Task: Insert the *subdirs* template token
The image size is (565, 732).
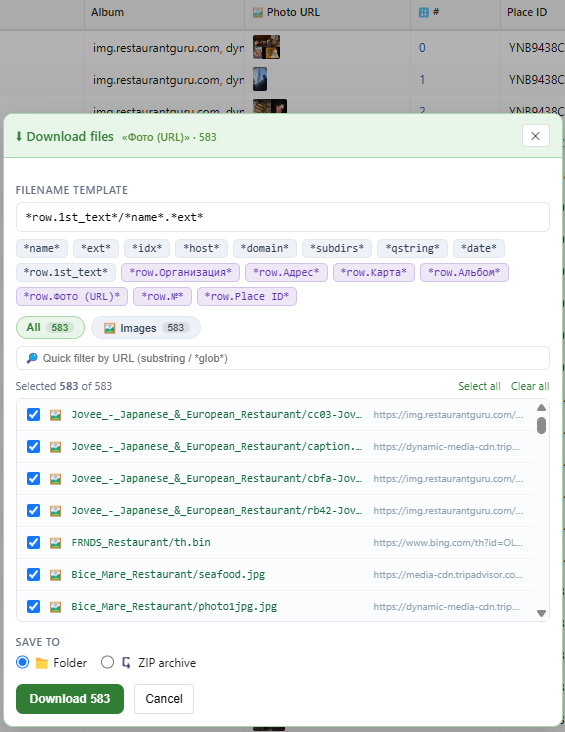Action: [x=337, y=248]
